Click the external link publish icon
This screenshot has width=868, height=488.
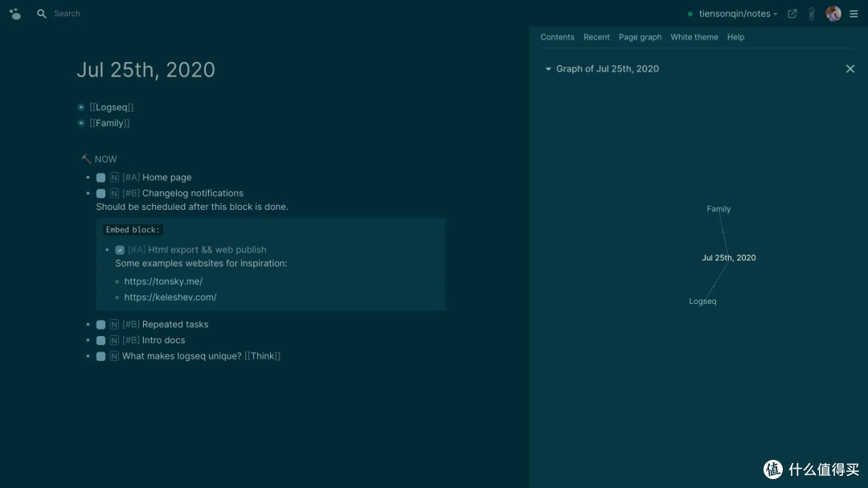click(792, 14)
